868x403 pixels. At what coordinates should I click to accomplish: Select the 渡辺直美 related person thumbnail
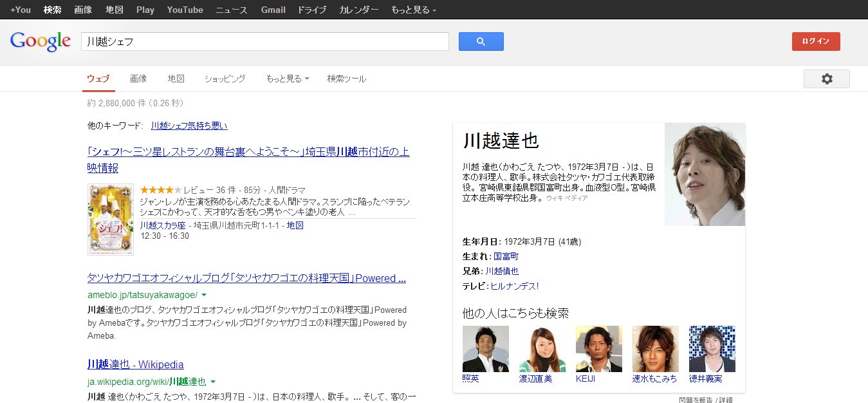click(x=542, y=349)
